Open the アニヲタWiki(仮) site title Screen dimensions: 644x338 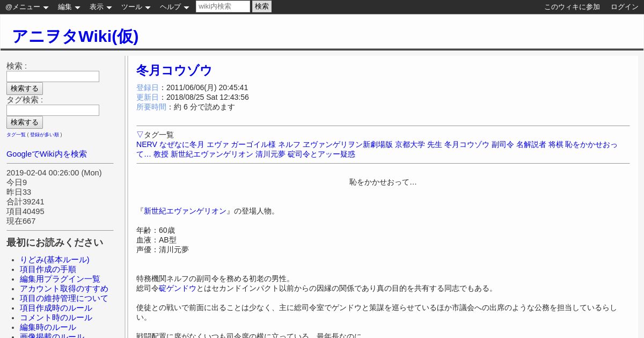point(75,36)
